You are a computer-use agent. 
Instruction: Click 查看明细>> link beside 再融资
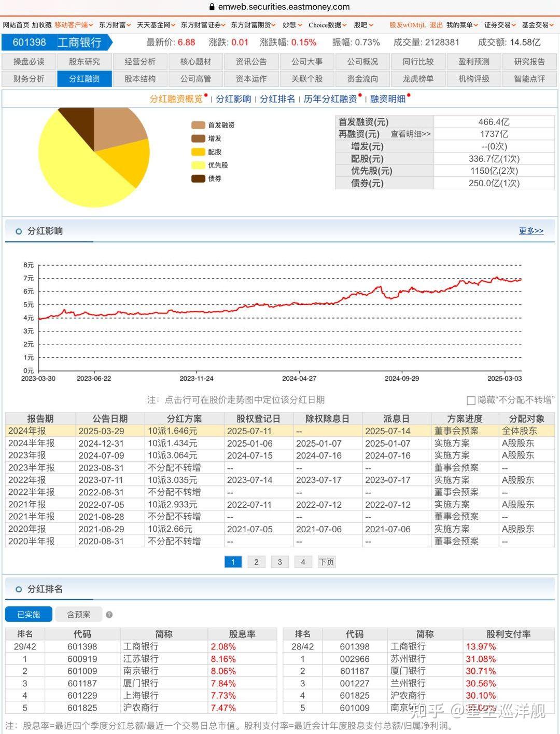pyautogui.click(x=411, y=134)
